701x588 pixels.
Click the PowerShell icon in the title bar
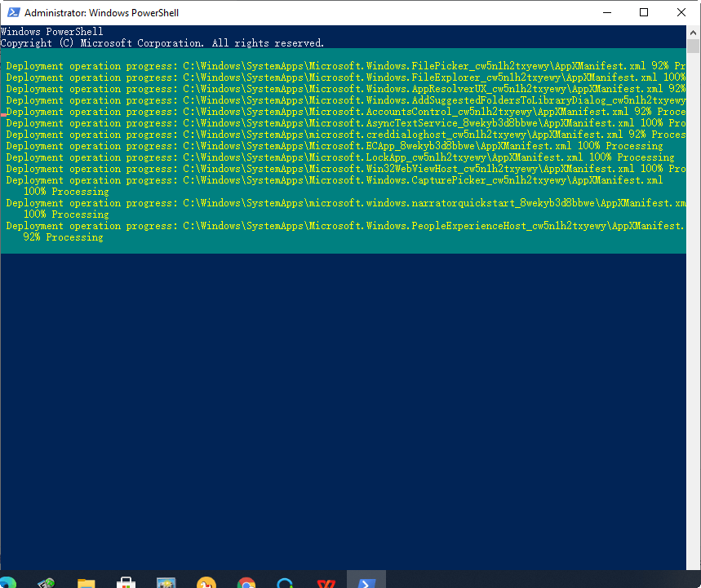click(x=11, y=13)
